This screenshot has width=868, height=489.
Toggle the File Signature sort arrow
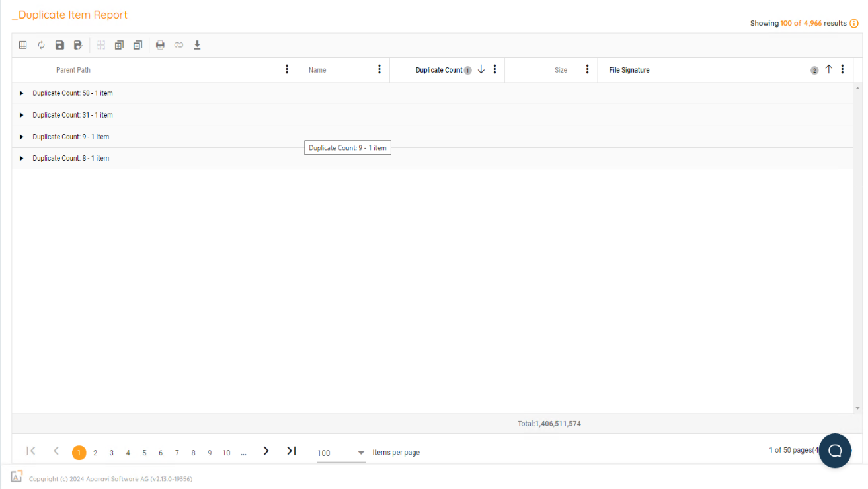pos(828,69)
